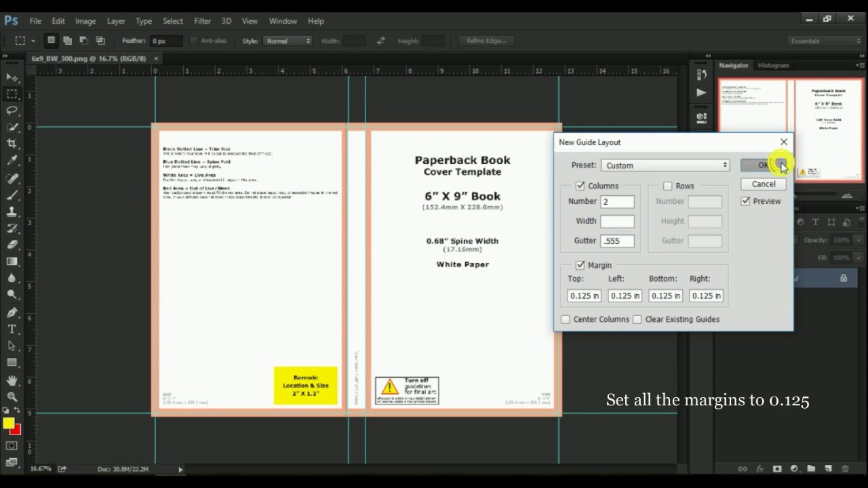Viewport: 868px width, 488px height.
Task: Click the yellow foreground color swatch
Action: click(x=8, y=424)
